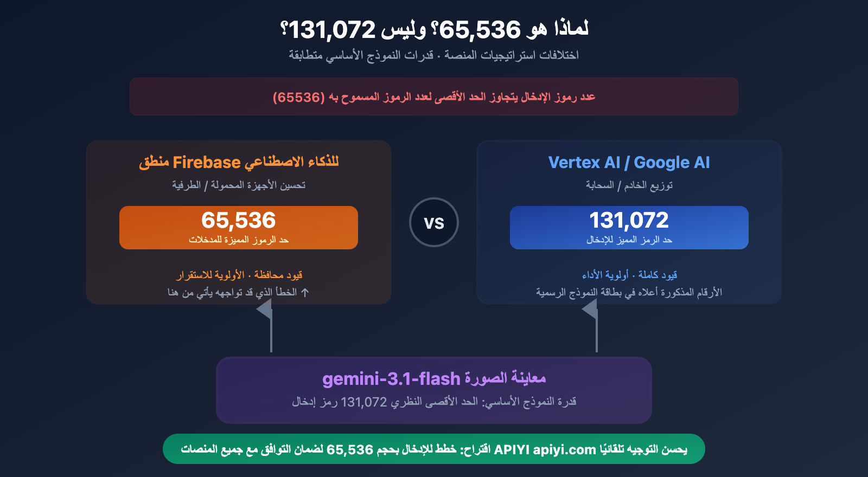The width and height of the screenshot is (868, 477).
Task: Click the orange conservative-limits text in Firebase card
Action: (x=239, y=275)
